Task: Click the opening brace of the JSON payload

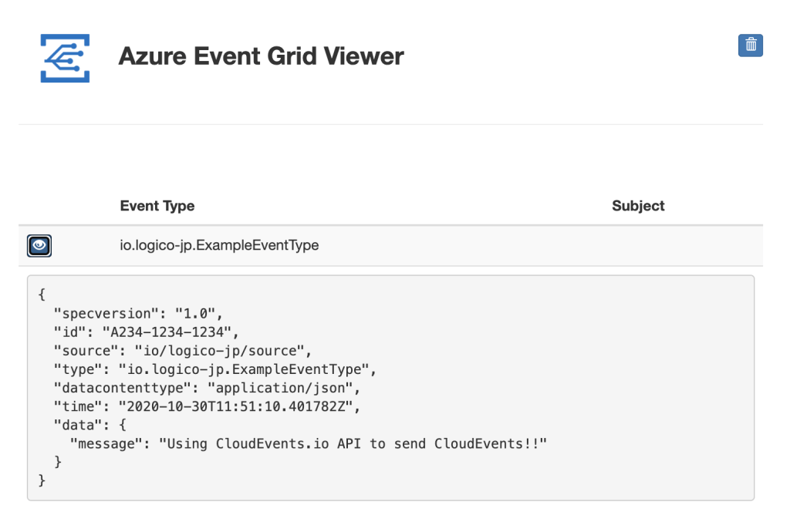Action: [42, 296]
